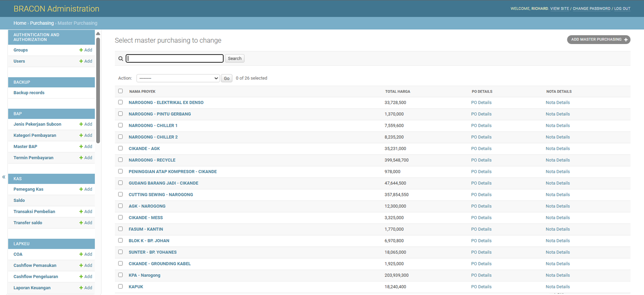644x295 pixels.
Task: Open the Action dropdown menu
Action: [x=178, y=78]
